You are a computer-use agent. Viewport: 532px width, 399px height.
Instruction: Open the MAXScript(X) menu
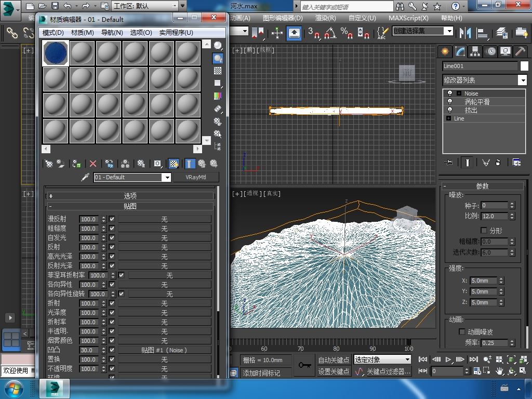click(408, 18)
